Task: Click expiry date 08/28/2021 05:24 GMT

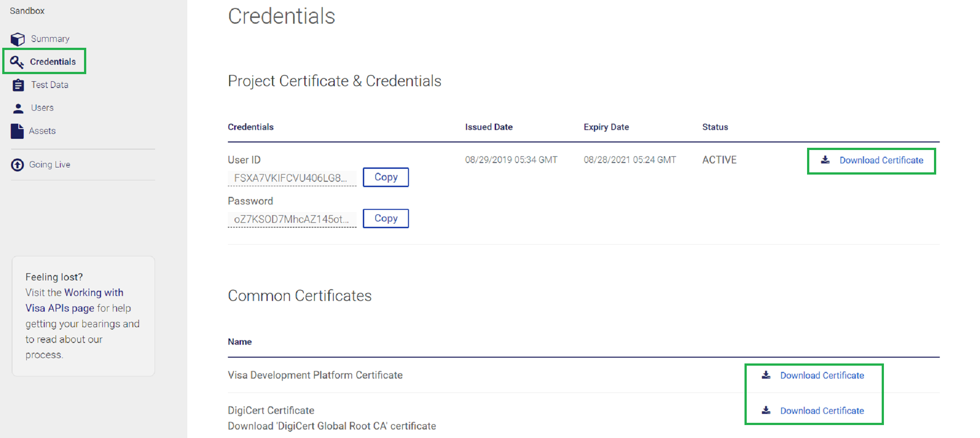Action: pyautogui.click(x=630, y=160)
